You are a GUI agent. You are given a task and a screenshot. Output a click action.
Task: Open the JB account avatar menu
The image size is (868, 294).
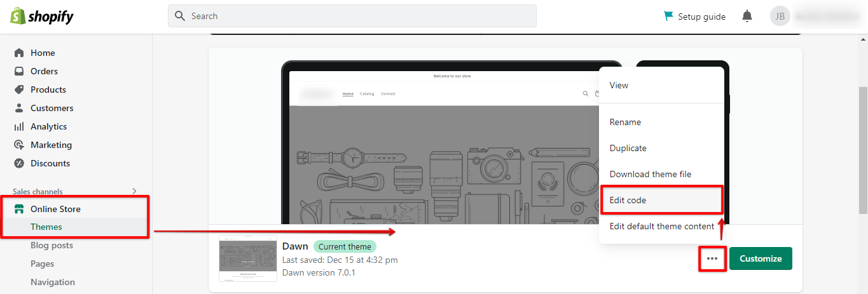click(x=780, y=16)
